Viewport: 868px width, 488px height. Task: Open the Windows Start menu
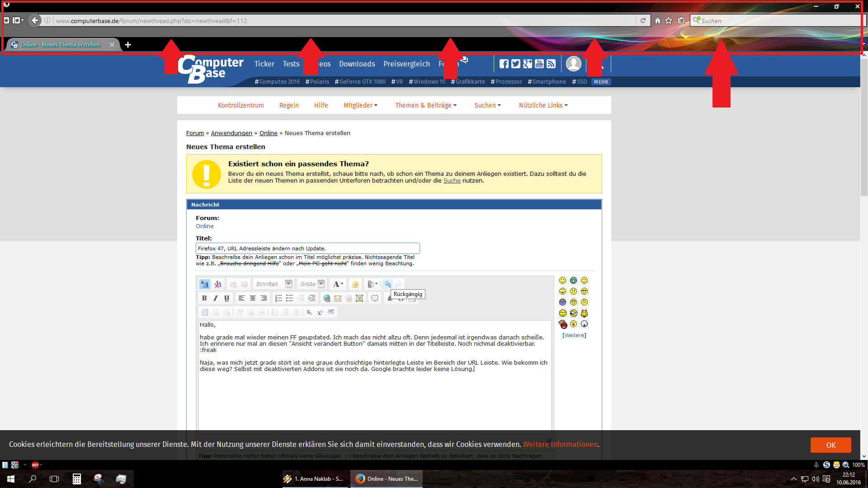point(11,479)
